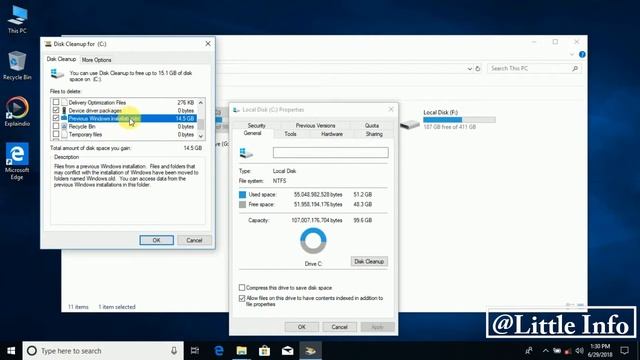This screenshot has width=640, height=360.
Task: Close the Disk Cleanup dialog
Action: pyautogui.click(x=208, y=44)
